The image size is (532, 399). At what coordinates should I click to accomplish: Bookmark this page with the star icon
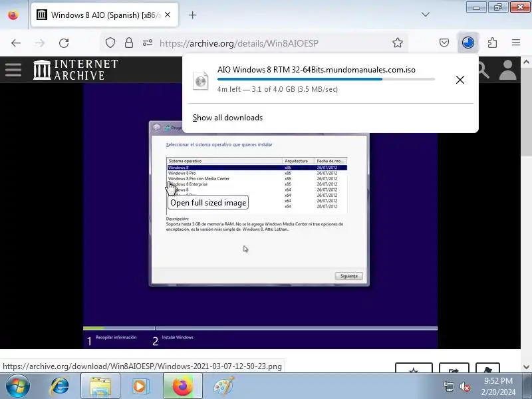(397, 43)
